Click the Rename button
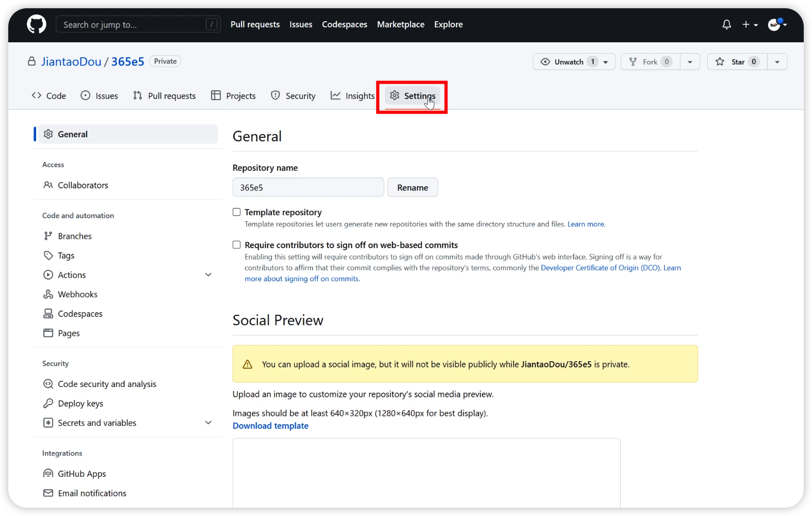Image resolution: width=812 pixels, height=516 pixels. [413, 187]
